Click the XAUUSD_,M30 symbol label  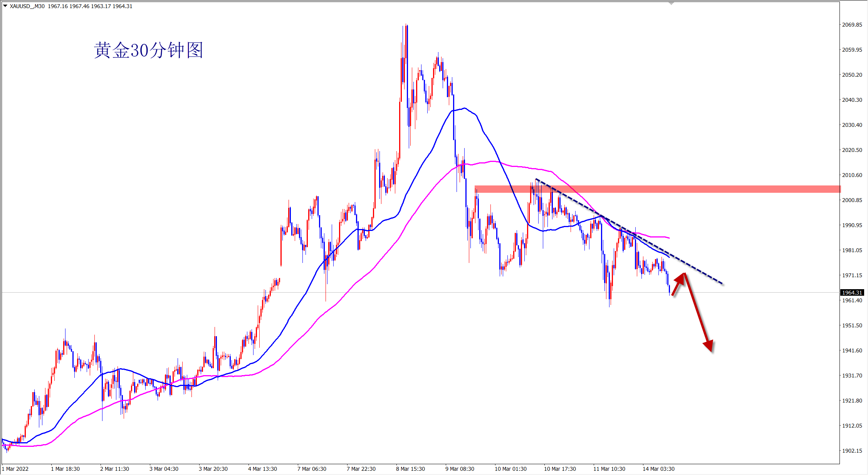[x=27, y=6]
